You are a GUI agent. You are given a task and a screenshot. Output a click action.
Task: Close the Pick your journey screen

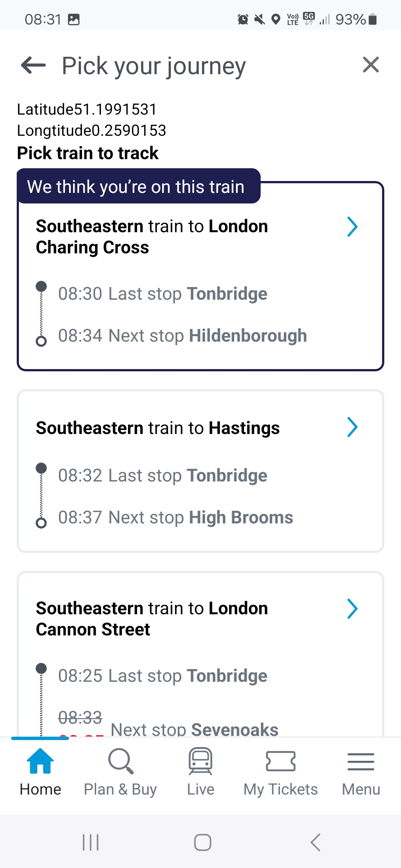click(x=371, y=65)
